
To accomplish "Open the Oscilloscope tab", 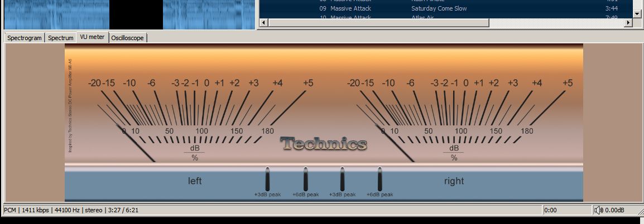I will click(x=127, y=38).
